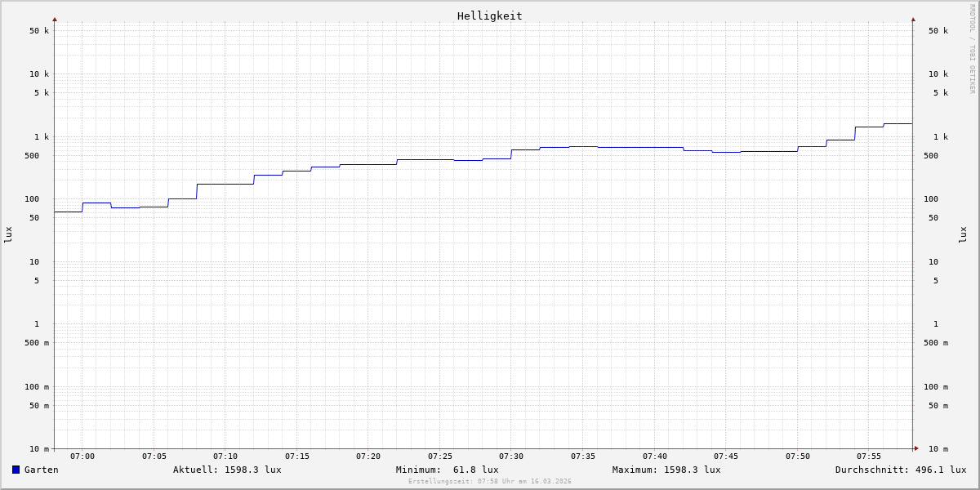
Task: Pick the 07:15 time axis label
Action: [x=297, y=457]
